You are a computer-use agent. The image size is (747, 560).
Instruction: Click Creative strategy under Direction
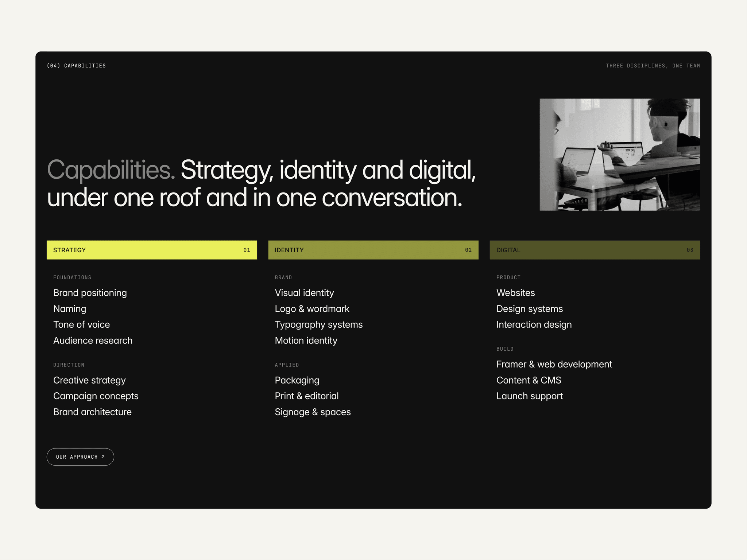[x=89, y=380]
